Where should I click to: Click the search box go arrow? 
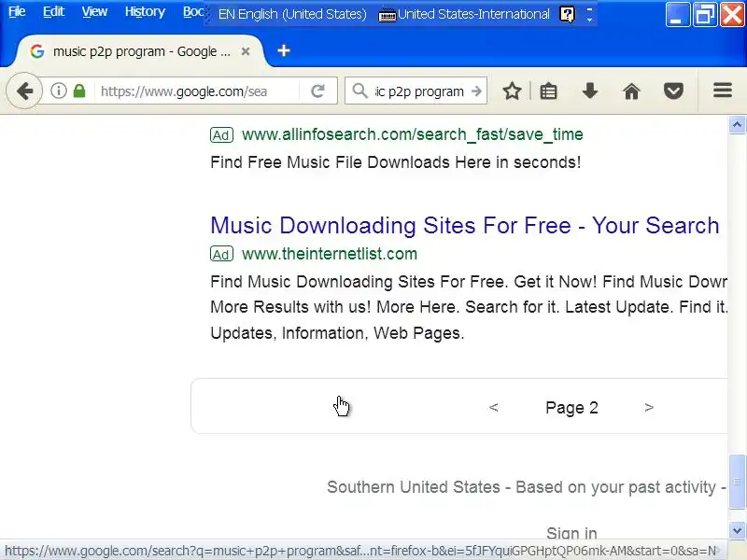pyautogui.click(x=476, y=91)
